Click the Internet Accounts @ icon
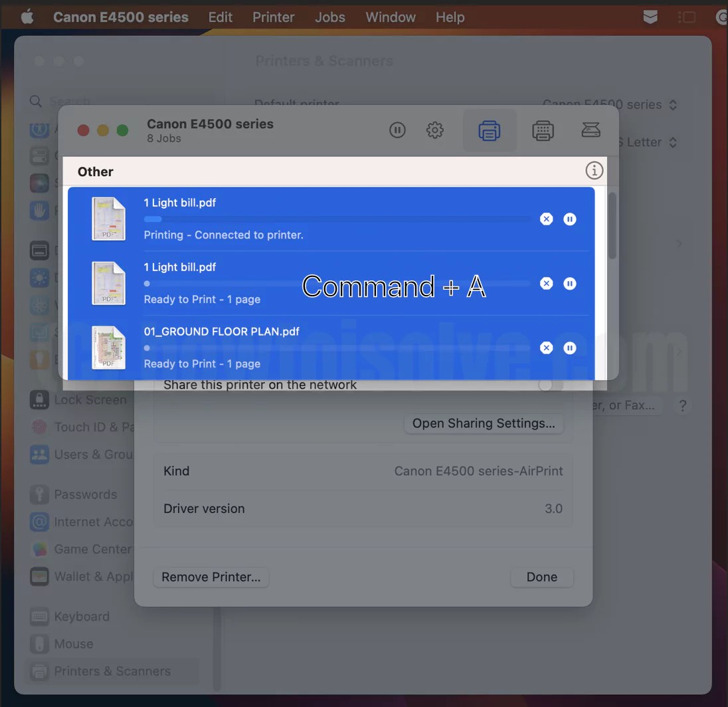Screen dimensions: 728x707 [39, 522]
